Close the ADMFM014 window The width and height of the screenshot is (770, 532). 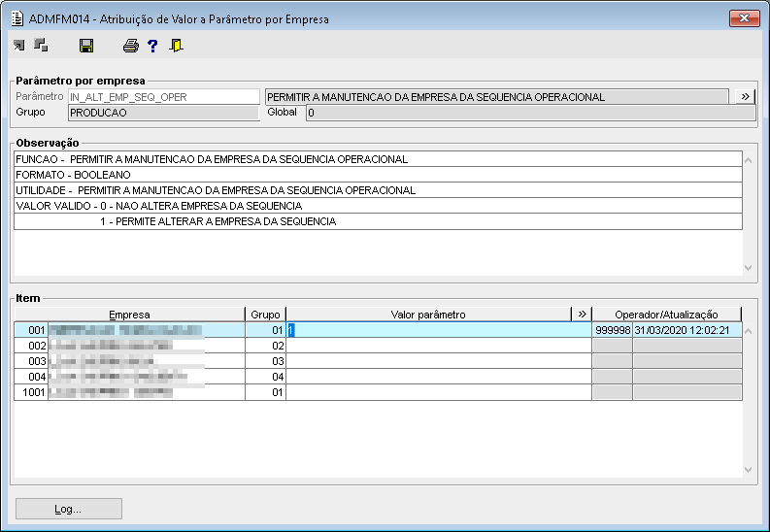click(745, 18)
